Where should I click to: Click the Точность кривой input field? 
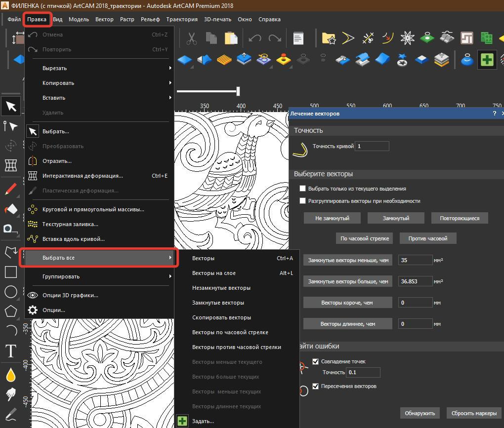tap(372, 146)
